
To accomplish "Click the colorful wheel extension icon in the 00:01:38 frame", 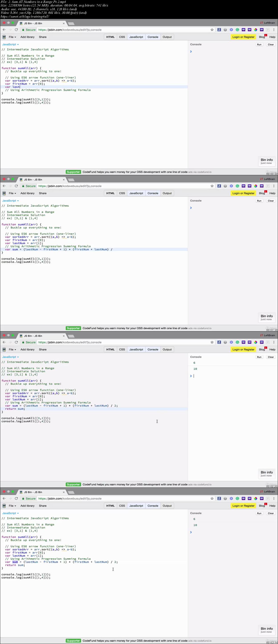I will 256,186.
